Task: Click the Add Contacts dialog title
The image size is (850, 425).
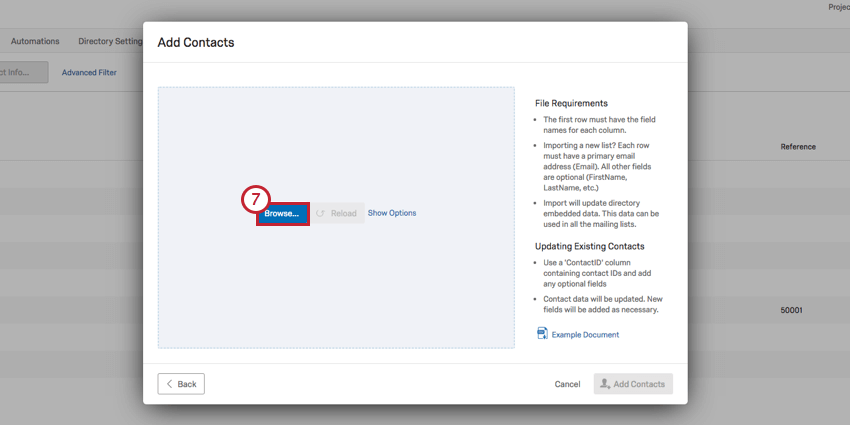Action: pos(196,42)
